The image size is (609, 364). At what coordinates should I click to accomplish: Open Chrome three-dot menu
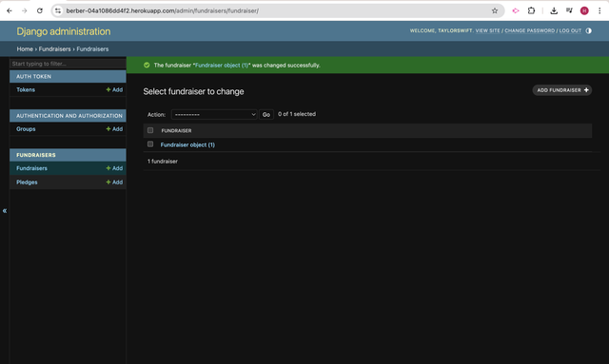point(599,10)
